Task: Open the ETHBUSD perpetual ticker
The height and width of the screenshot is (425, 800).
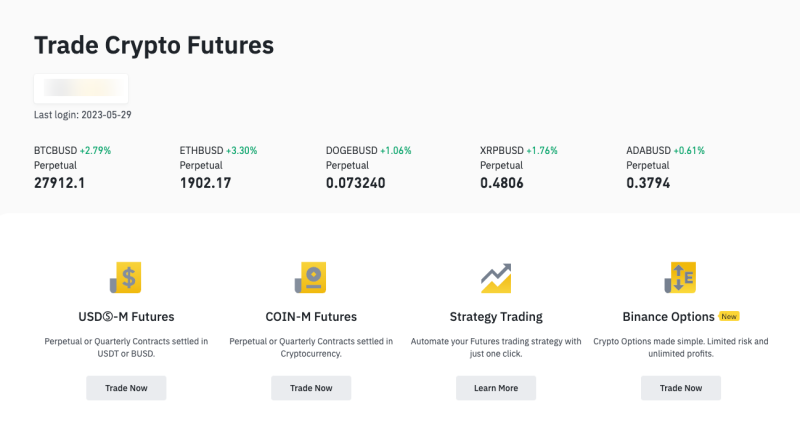Action: pyautogui.click(x=218, y=167)
